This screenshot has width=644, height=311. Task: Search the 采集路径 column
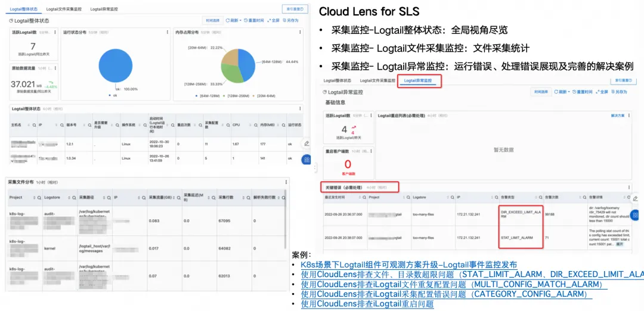109,198
